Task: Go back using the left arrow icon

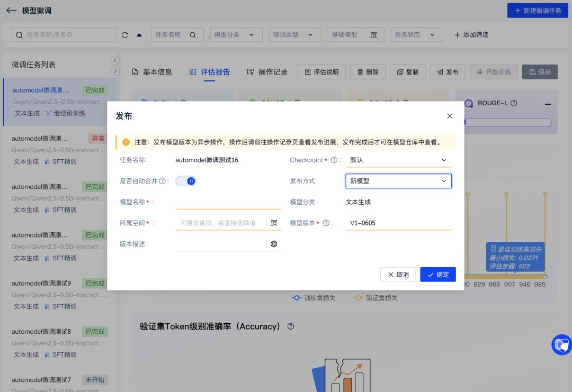Action: (11, 11)
